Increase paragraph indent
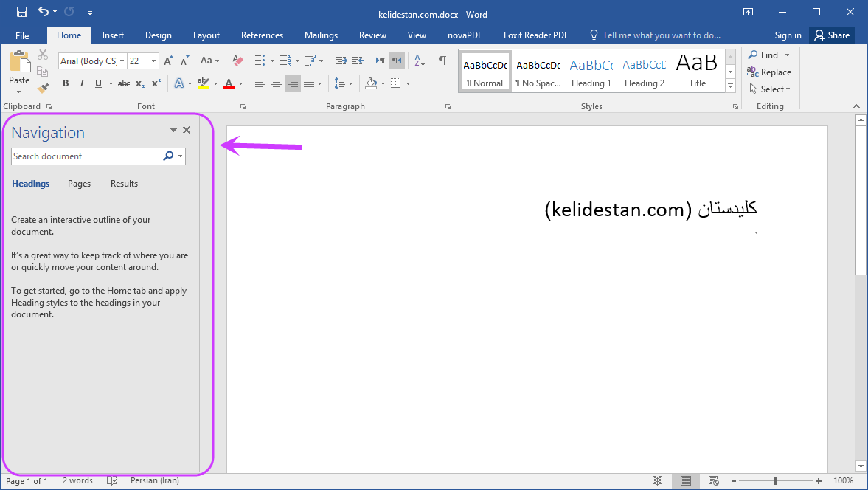 pos(358,61)
